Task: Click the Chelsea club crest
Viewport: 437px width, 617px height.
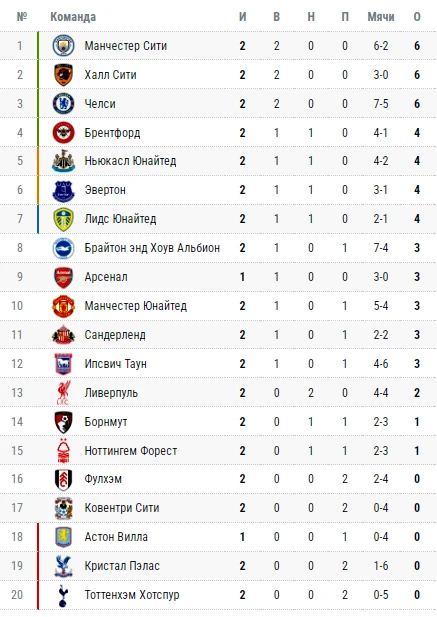Action: pos(63,103)
